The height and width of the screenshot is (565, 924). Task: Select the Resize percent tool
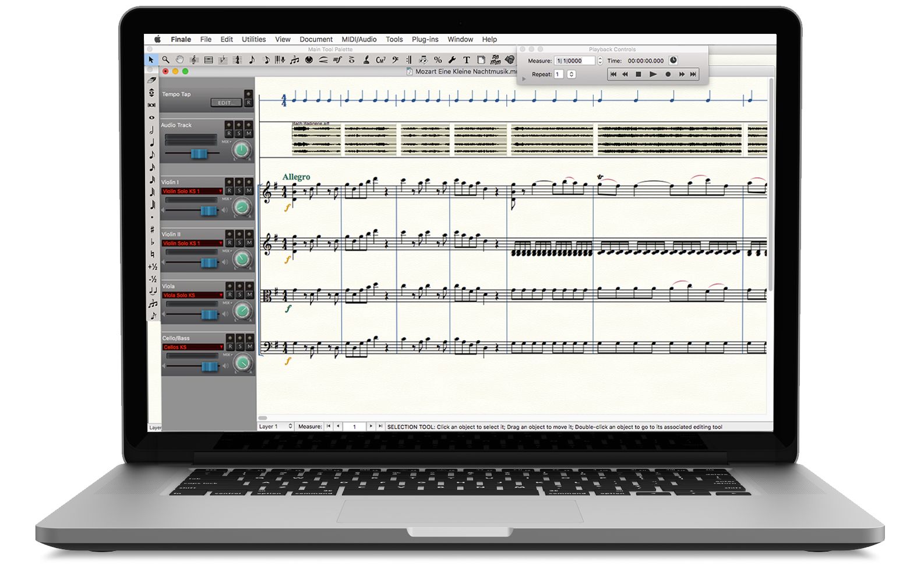(x=438, y=59)
